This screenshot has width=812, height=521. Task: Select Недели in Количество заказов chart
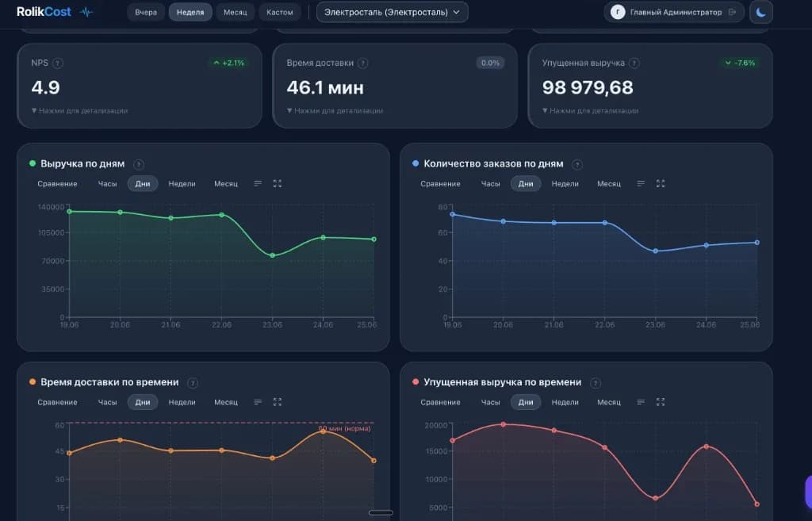tap(565, 184)
